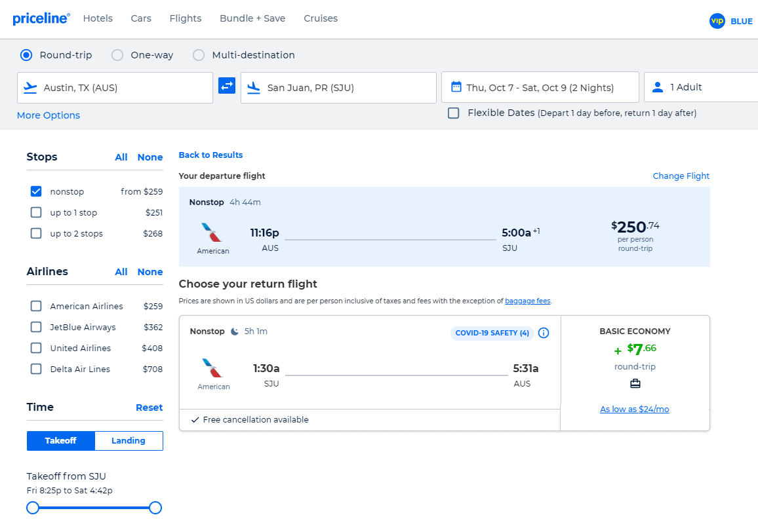The height and width of the screenshot is (532, 758).
Task: Switch time filter to Landing
Action: pos(128,440)
